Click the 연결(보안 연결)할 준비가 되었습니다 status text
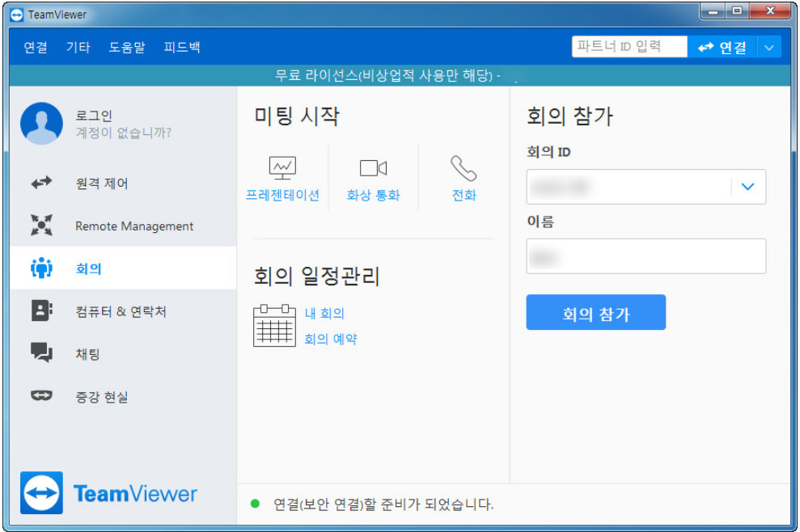The width and height of the screenshot is (800, 532). click(383, 505)
